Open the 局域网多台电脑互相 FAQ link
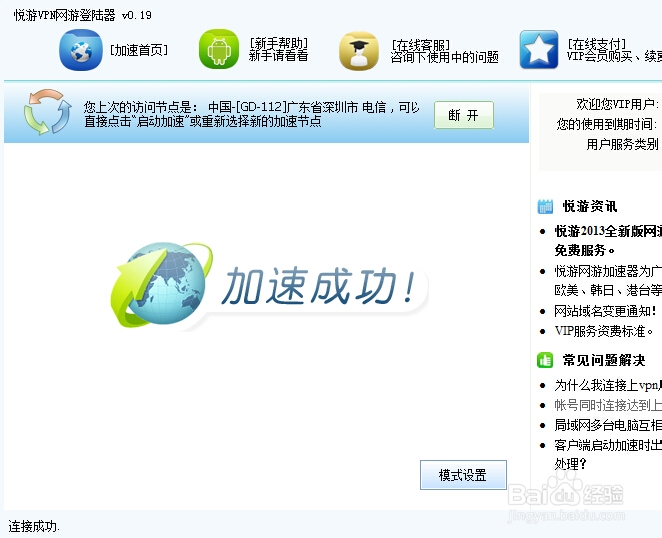Image resolution: width=662 pixels, height=538 pixels. point(608,425)
